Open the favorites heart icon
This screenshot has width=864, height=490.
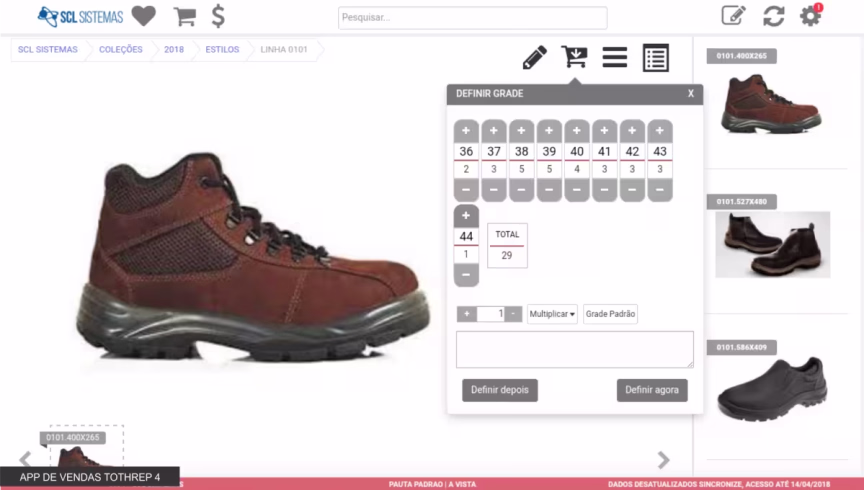(144, 16)
